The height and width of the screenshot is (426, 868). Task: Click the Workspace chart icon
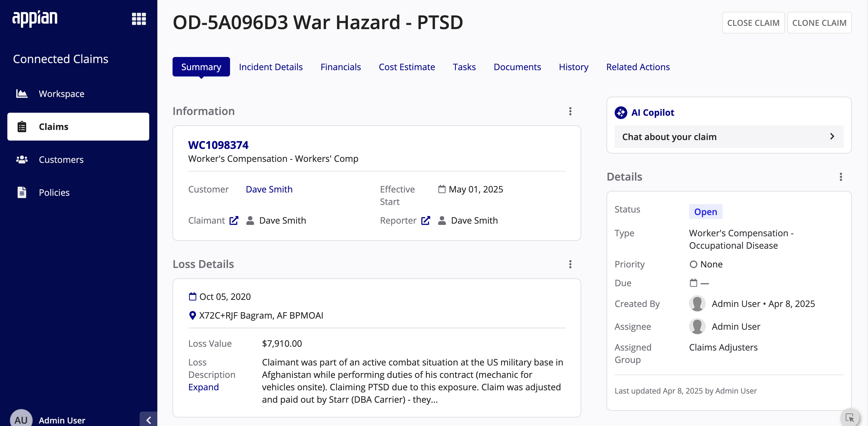[22, 94]
